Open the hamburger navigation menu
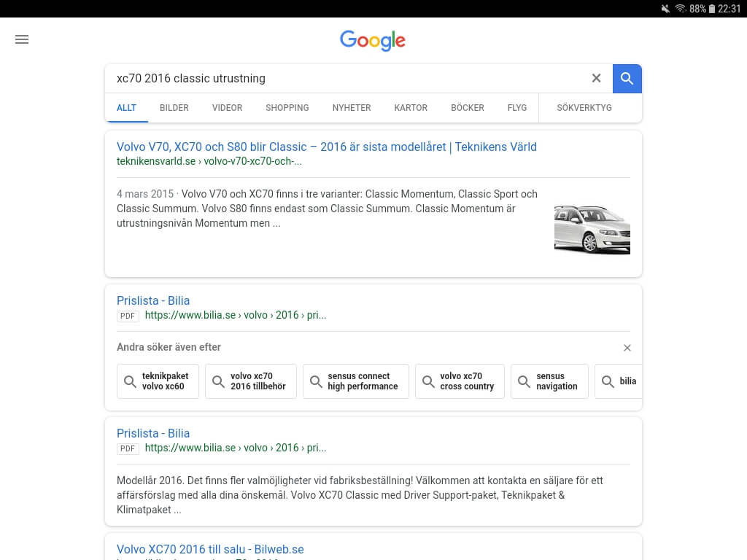The width and height of the screenshot is (747, 560). pos(22,39)
